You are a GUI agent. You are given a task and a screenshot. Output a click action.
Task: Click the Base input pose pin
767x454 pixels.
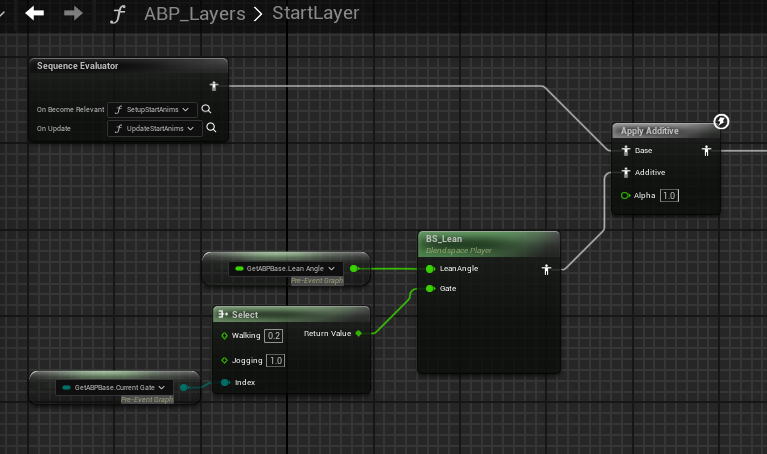point(626,150)
